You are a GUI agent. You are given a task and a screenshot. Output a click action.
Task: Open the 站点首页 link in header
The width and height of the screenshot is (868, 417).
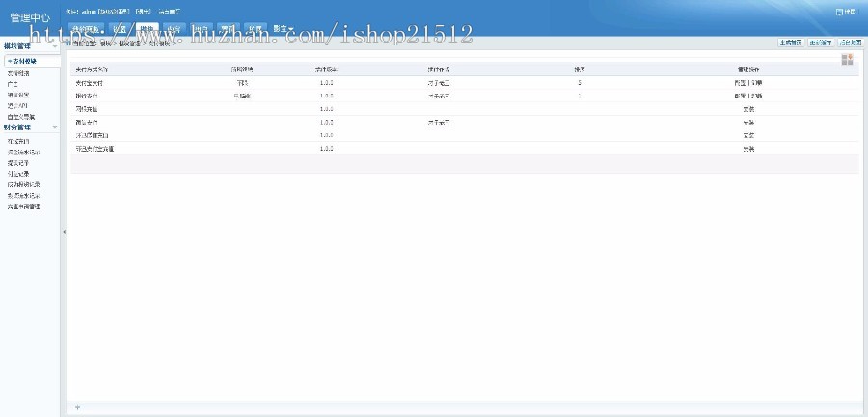pyautogui.click(x=169, y=12)
